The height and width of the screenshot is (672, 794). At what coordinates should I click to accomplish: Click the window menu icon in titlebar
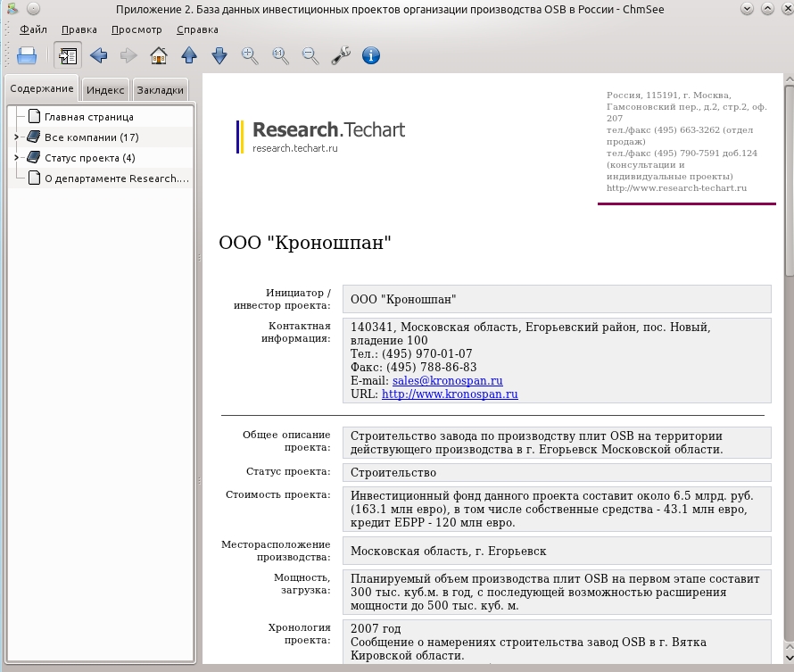[13, 9]
